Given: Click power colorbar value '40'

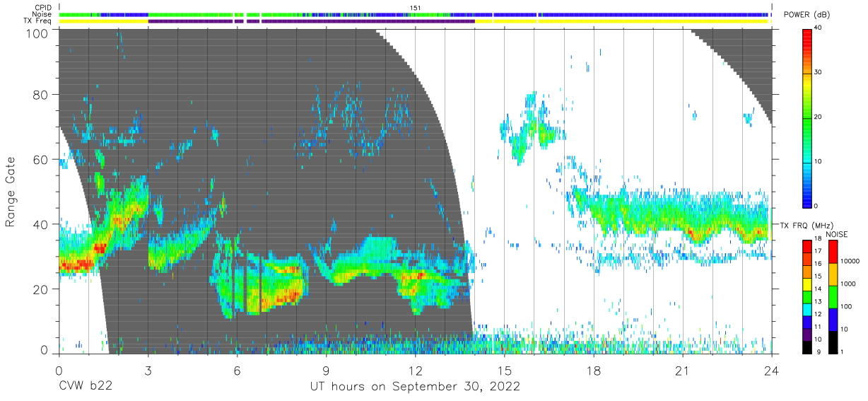Looking at the screenshot, I should coord(819,28).
